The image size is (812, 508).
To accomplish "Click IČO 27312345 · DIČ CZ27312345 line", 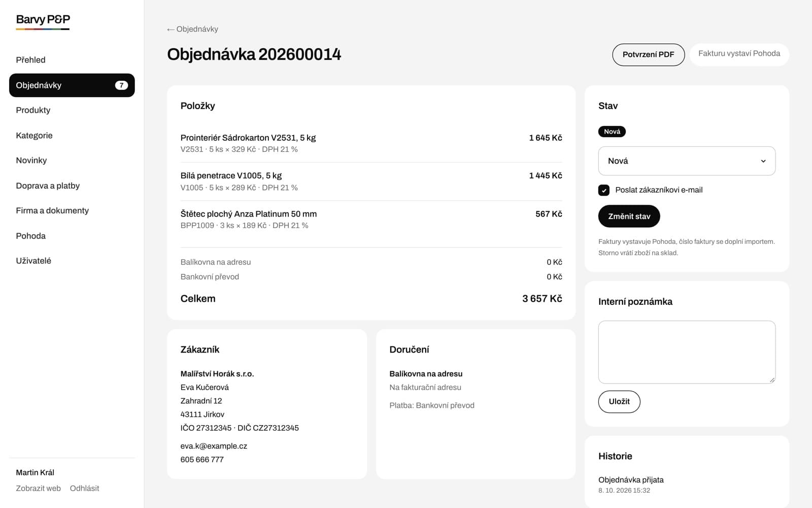I will click(240, 428).
